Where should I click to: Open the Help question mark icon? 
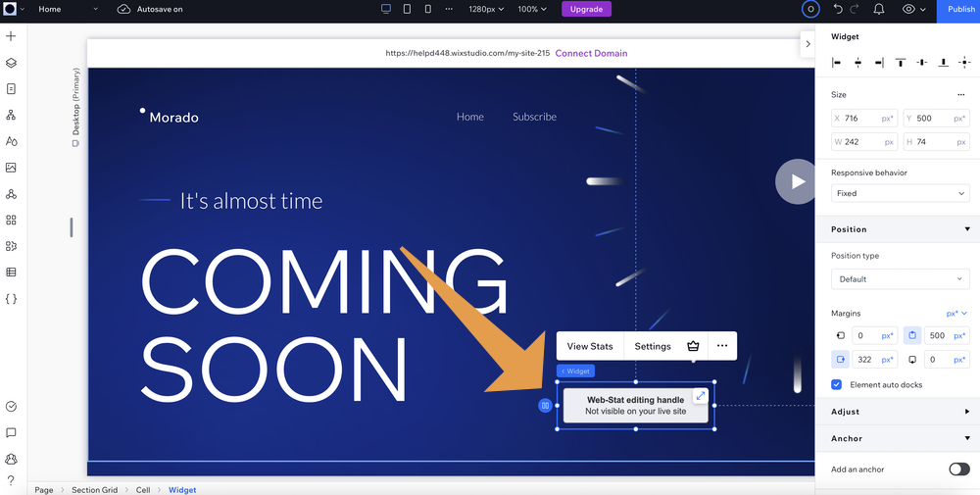pos(11,480)
